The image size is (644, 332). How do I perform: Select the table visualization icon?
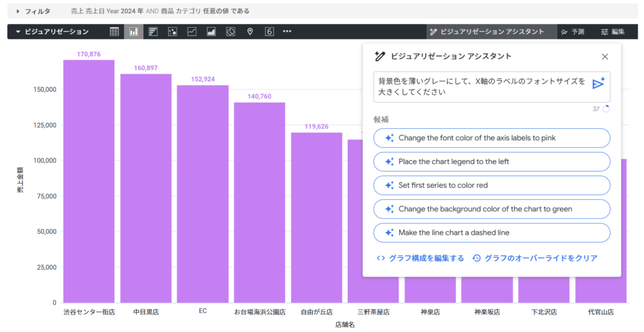pos(114,31)
